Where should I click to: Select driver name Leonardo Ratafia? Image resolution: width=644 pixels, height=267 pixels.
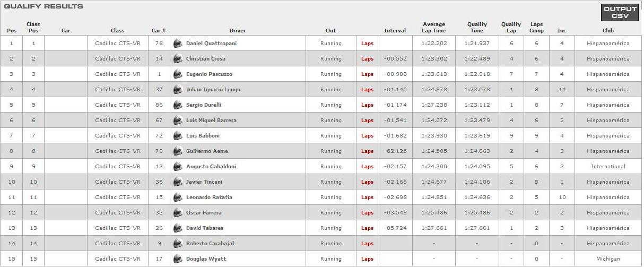pos(209,197)
